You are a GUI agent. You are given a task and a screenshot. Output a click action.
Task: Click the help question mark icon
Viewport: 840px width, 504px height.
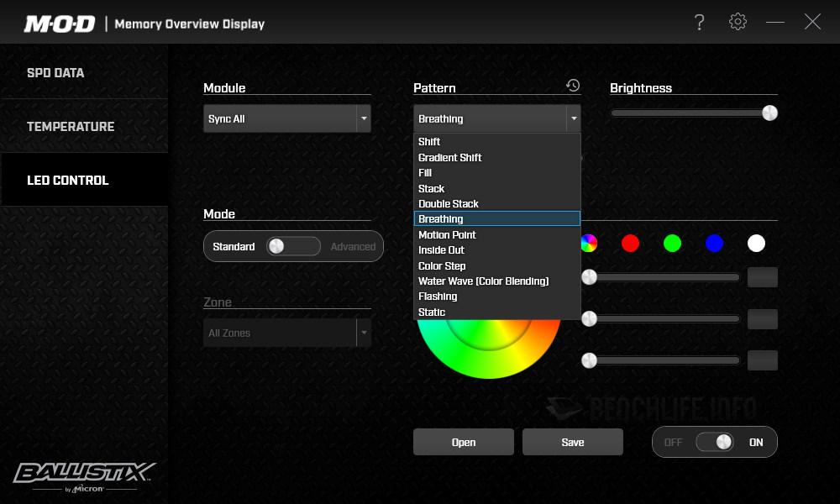[699, 23]
